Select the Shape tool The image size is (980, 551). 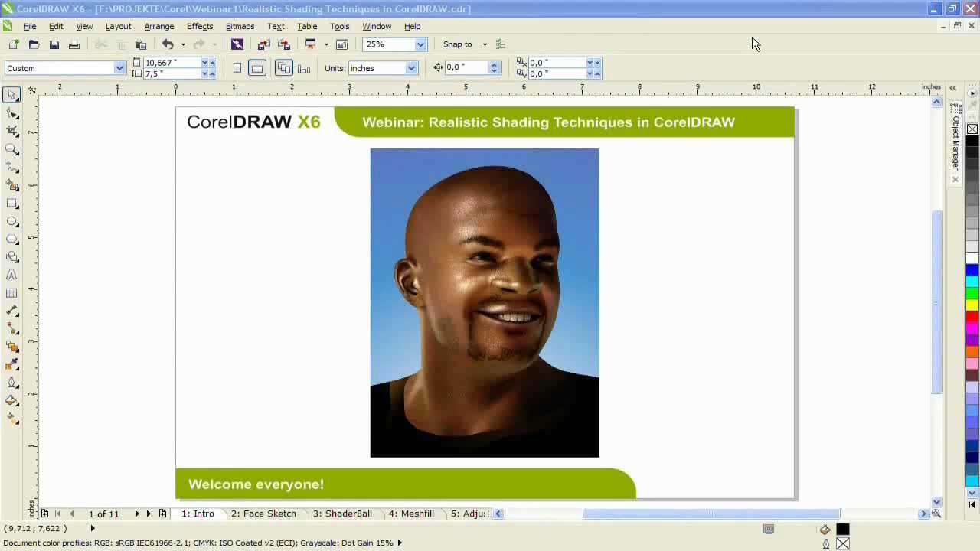(11, 113)
